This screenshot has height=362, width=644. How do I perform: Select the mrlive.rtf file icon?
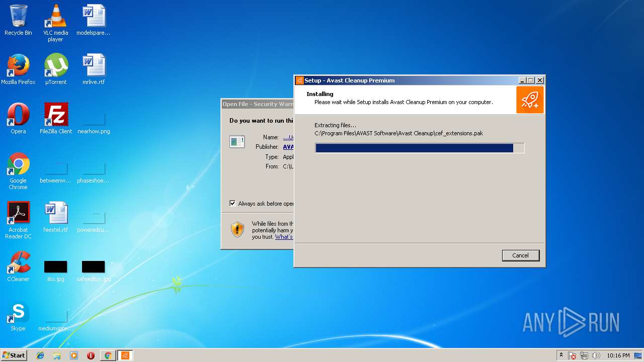click(x=94, y=69)
